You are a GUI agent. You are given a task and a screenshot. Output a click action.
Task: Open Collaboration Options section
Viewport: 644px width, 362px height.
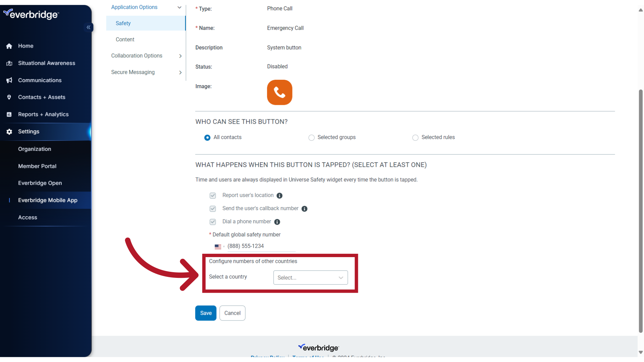[x=137, y=56]
